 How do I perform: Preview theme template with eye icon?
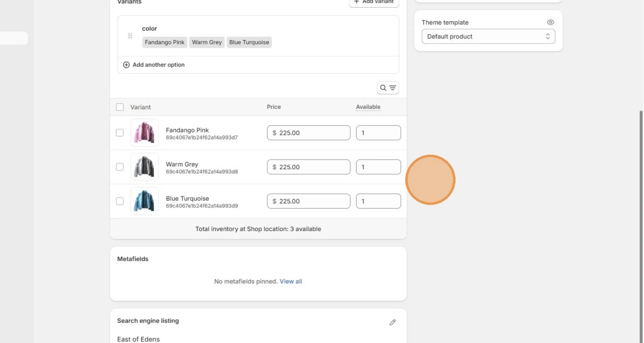550,22
